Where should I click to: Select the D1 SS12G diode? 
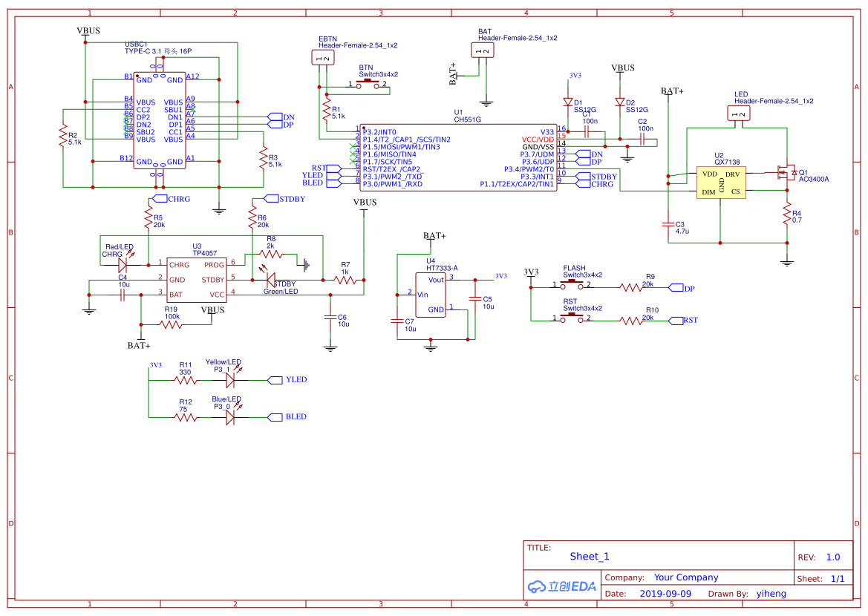tap(568, 102)
